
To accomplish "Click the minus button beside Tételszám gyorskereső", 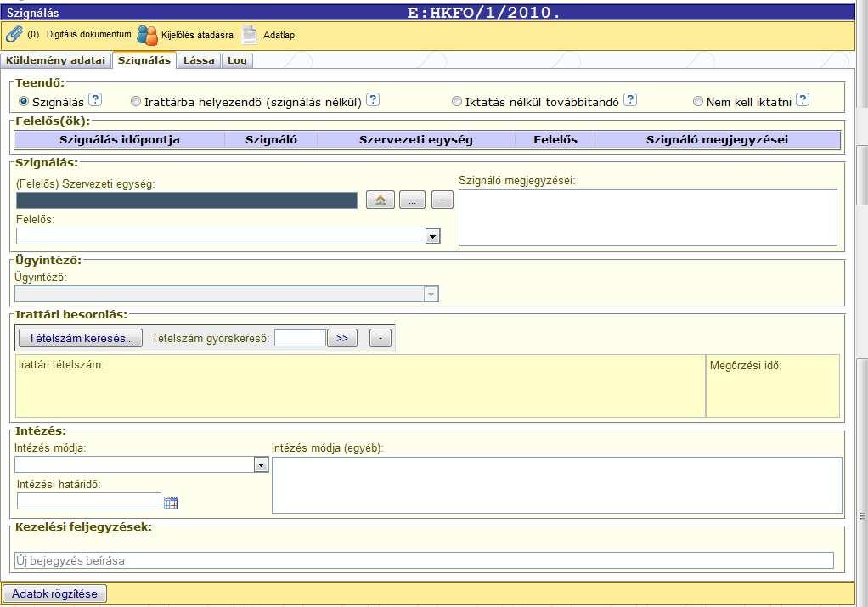I will (x=380, y=338).
